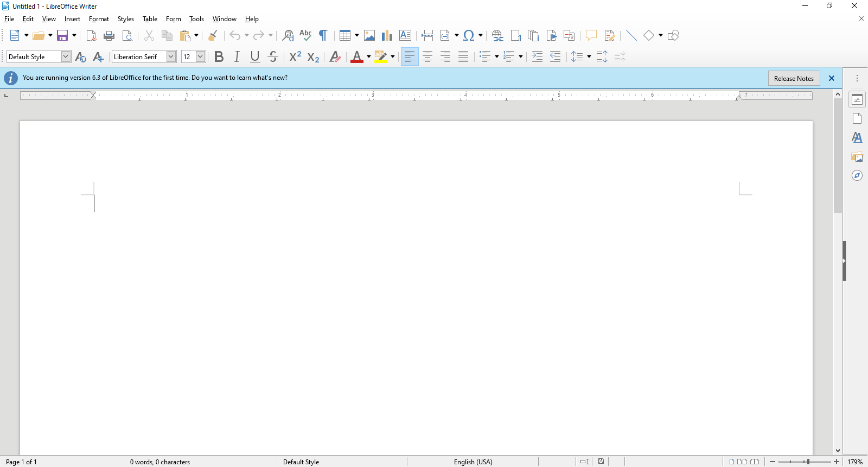Screen dimensions: 868x467
Task: Save the document with the floppy disk icon
Action: pyautogui.click(x=62, y=36)
